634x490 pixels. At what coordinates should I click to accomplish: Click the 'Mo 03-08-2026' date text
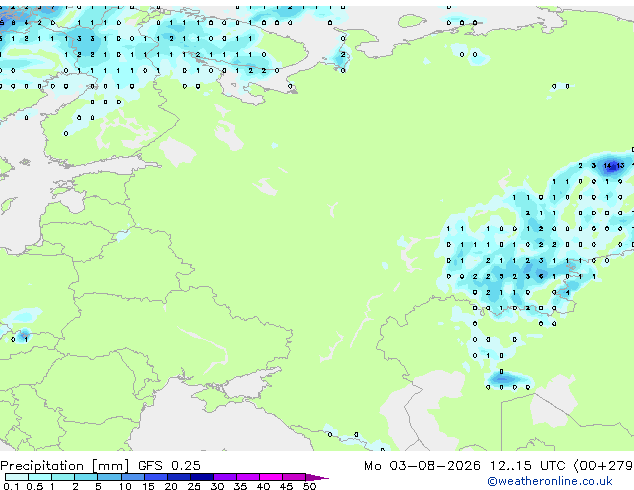[422, 466]
